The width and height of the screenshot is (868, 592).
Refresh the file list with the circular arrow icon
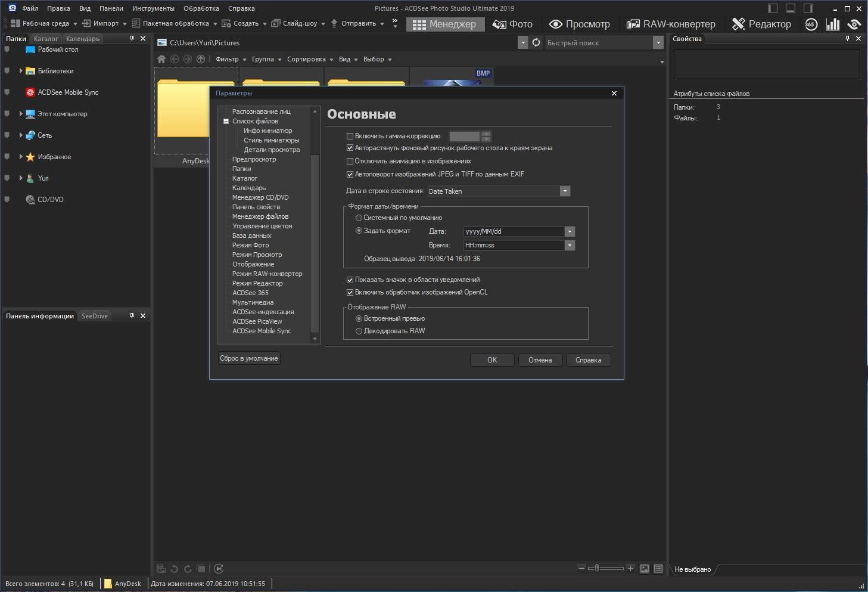point(536,42)
